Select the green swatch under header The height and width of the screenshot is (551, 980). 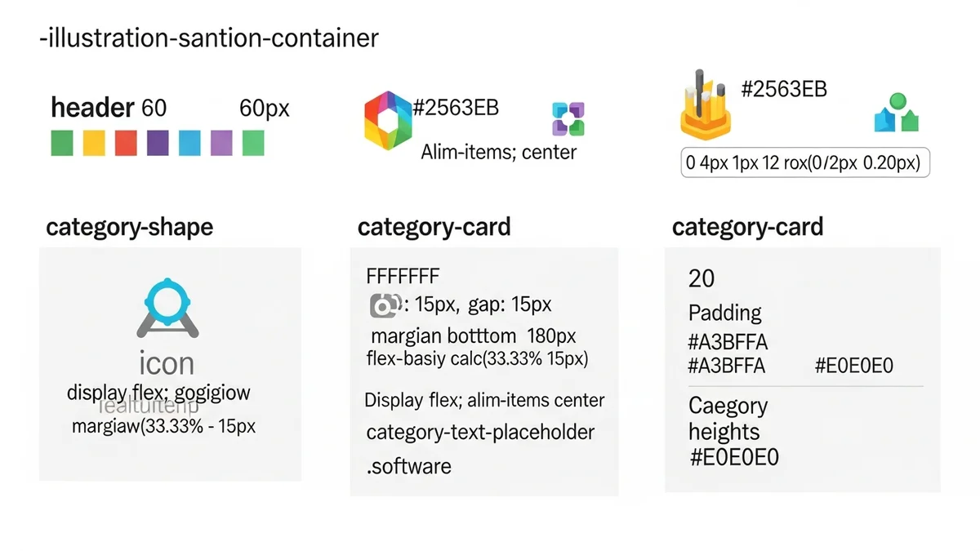pos(62,143)
